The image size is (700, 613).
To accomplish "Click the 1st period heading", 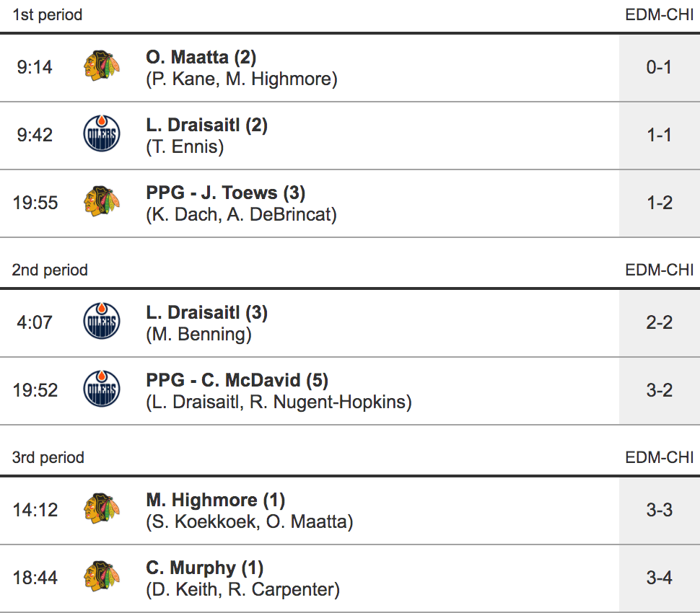I will (47, 14).
